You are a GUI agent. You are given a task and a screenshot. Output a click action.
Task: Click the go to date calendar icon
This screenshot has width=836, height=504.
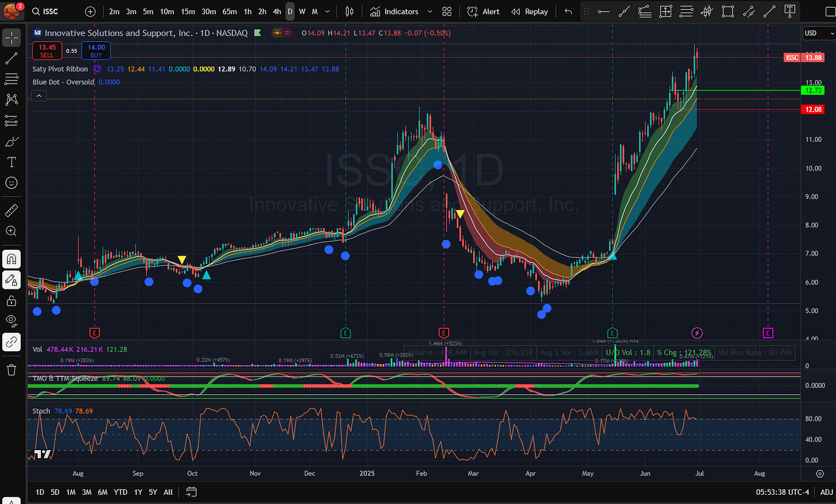tap(191, 492)
